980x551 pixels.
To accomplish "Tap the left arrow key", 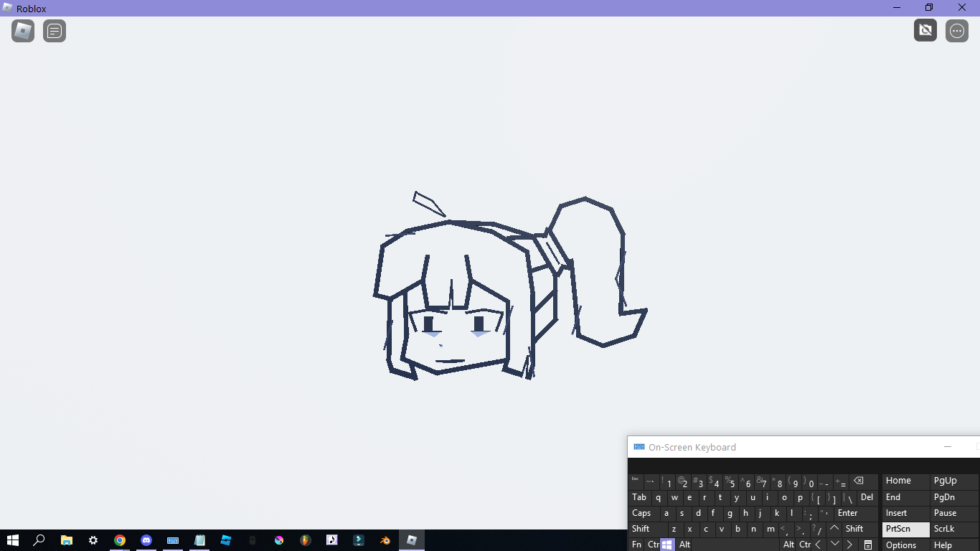I will (819, 545).
